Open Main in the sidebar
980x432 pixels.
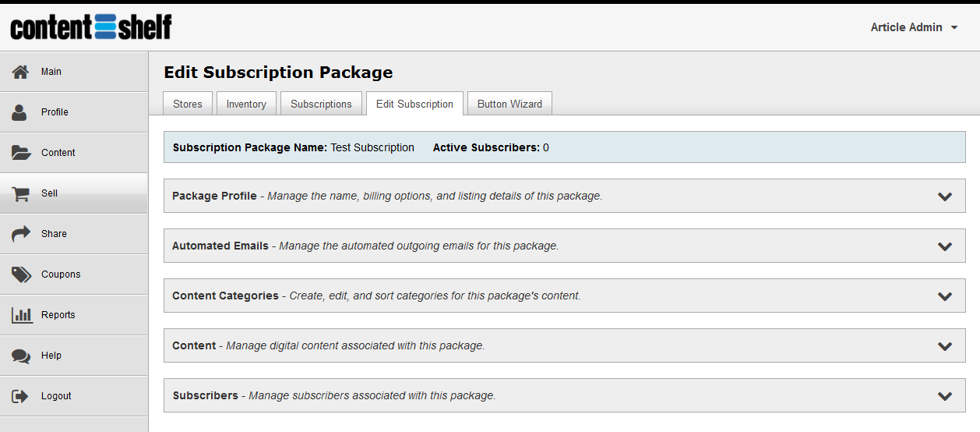(74, 72)
